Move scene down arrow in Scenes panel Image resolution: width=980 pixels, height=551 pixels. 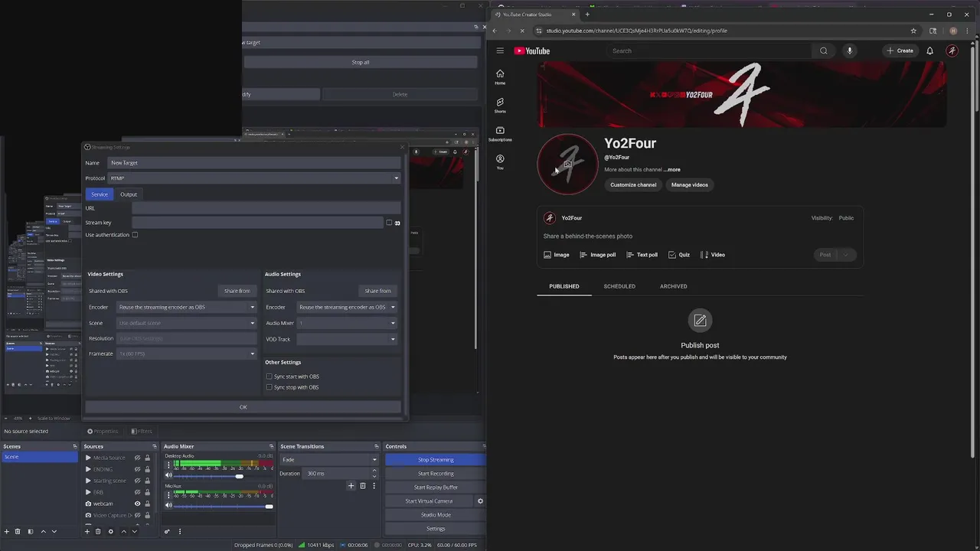[54, 531]
